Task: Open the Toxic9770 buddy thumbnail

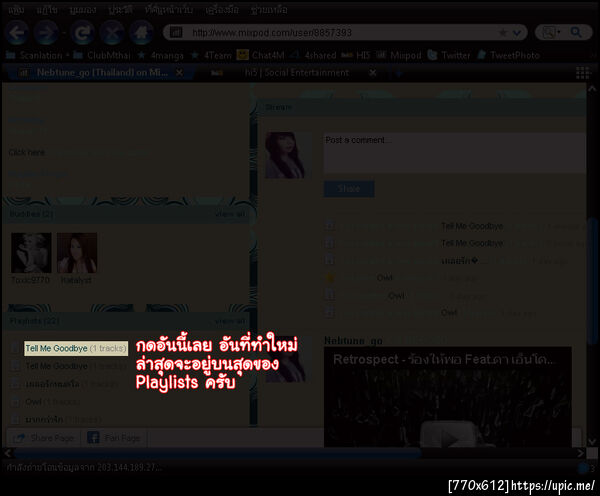Action: pos(31,253)
